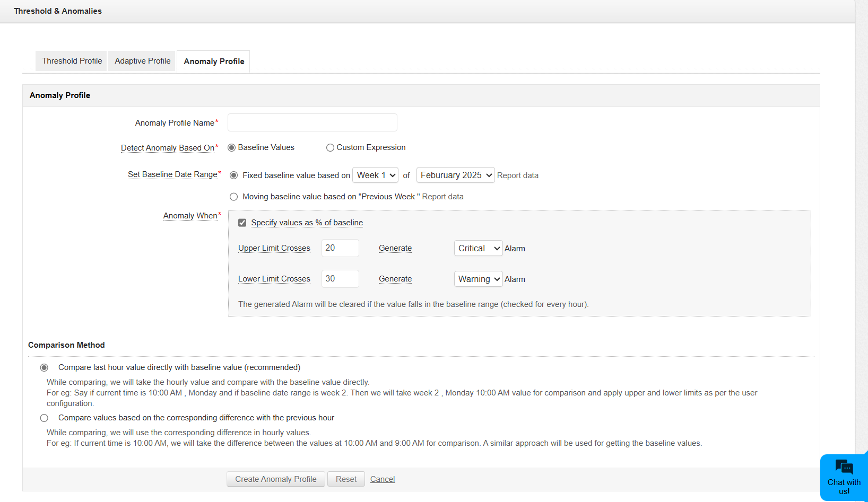Enable the Baseline Values option

[x=231, y=147]
